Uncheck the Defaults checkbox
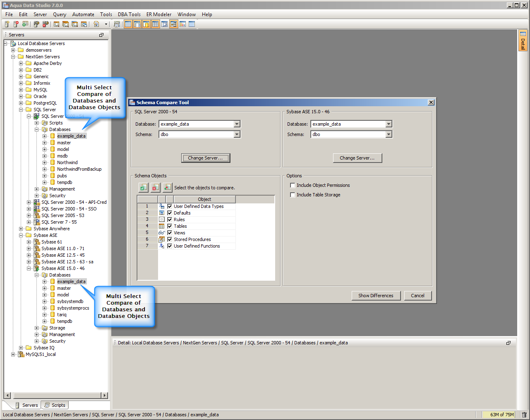The width and height of the screenshot is (530, 420). (x=170, y=213)
